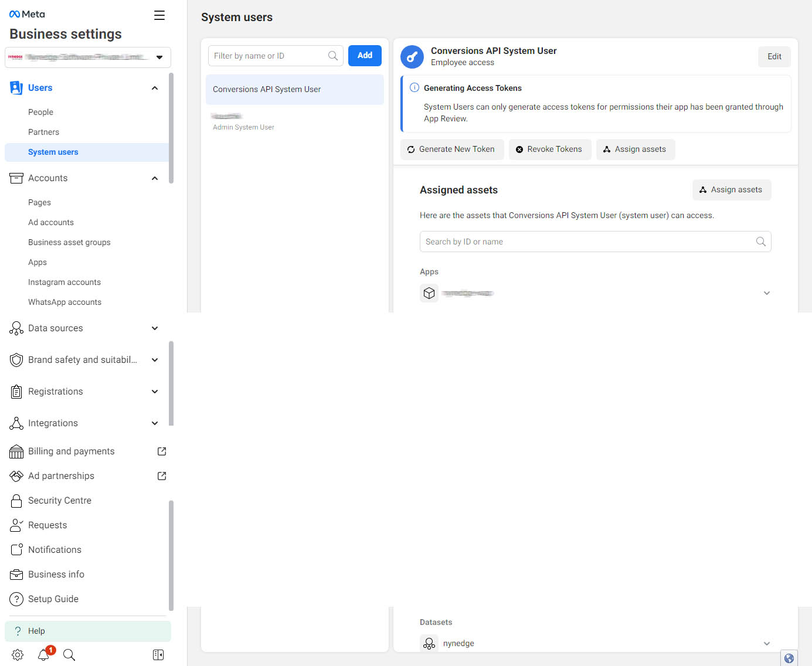The height and width of the screenshot is (666, 812).
Task: Expand Brand safety and suitability section
Action: [155, 360]
